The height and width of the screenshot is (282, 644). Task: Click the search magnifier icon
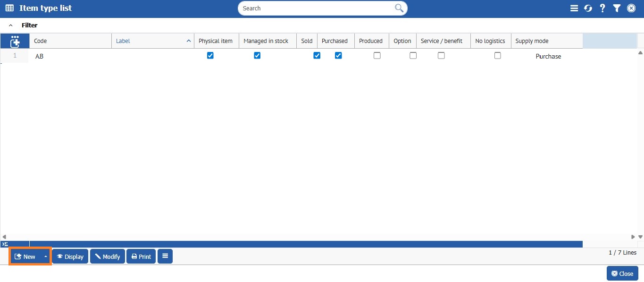pos(399,8)
